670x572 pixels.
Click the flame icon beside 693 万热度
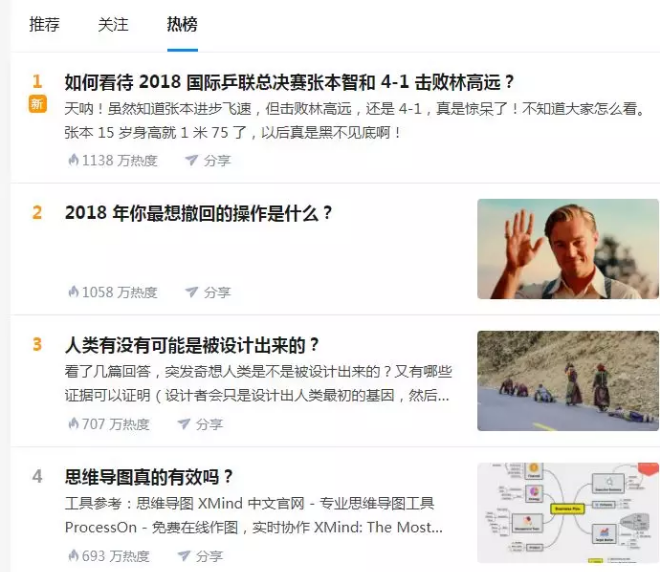pos(73,556)
